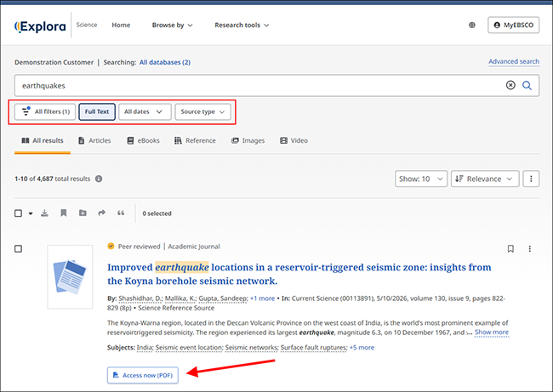This screenshot has height=392, width=553.
Task: Change Show: 10 results per page
Action: click(x=421, y=179)
